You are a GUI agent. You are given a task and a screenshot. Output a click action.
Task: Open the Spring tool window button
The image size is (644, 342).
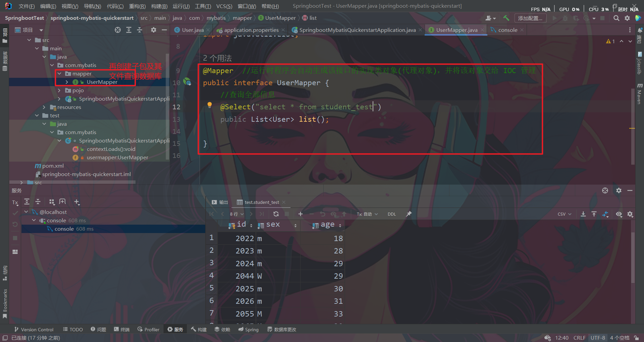coord(248,329)
